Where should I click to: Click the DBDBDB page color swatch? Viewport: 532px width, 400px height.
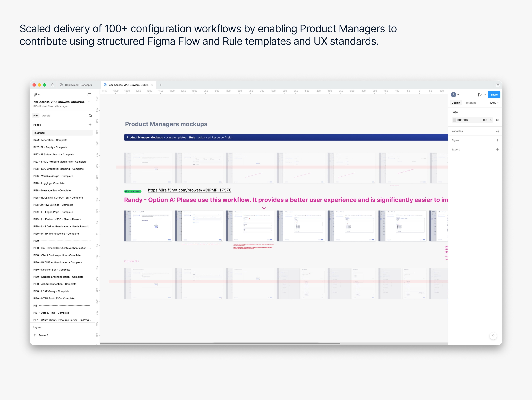click(454, 120)
